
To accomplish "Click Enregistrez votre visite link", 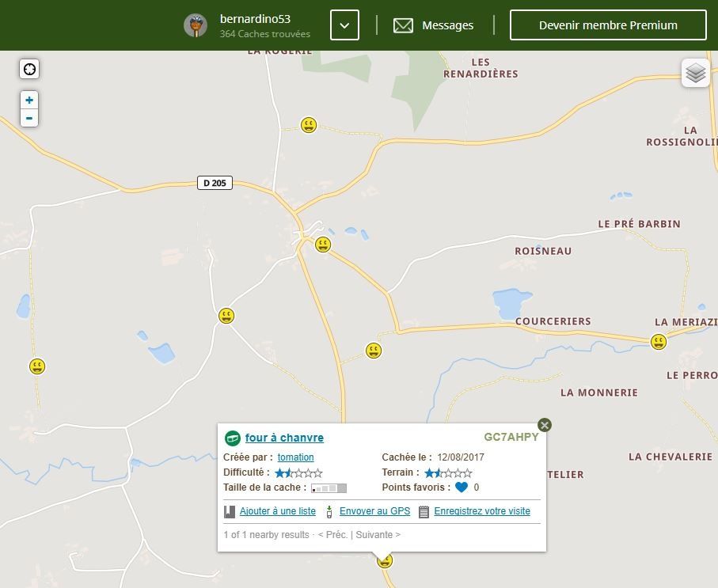I will [x=482, y=511].
